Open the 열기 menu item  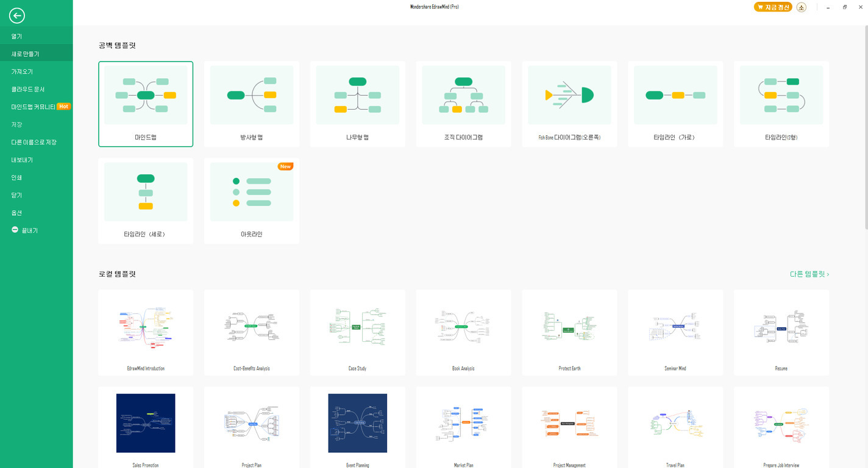coord(16,37)
